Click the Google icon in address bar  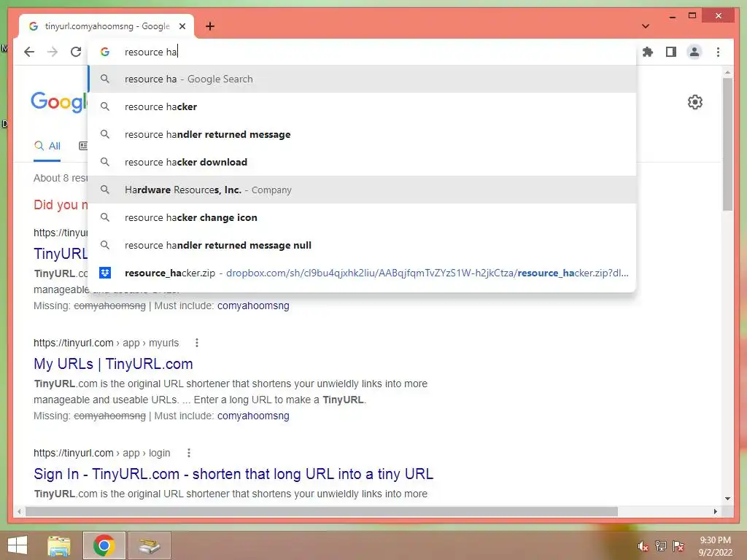coord(105,52)
